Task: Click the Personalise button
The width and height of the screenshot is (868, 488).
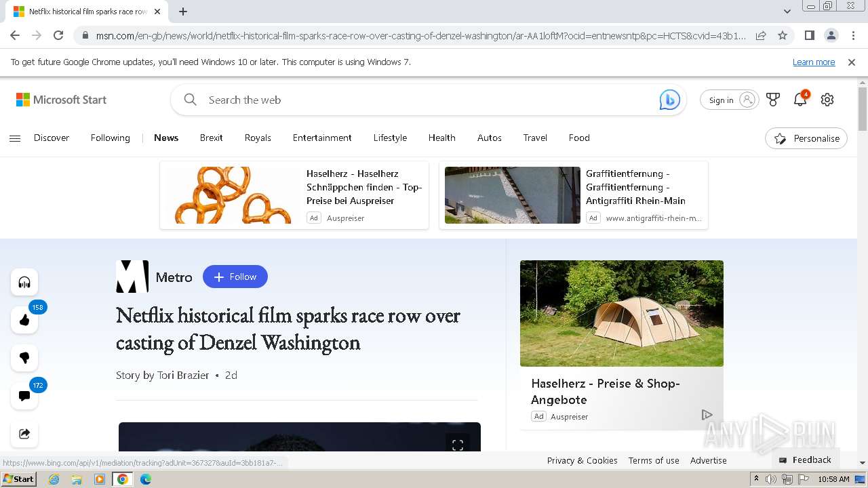Action: pos(806,138)
